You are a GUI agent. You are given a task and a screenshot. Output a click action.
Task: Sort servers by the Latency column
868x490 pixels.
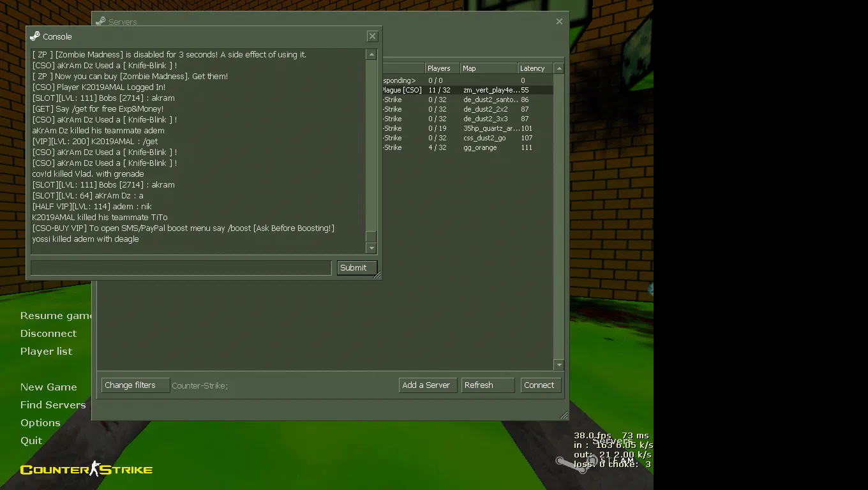535,68
